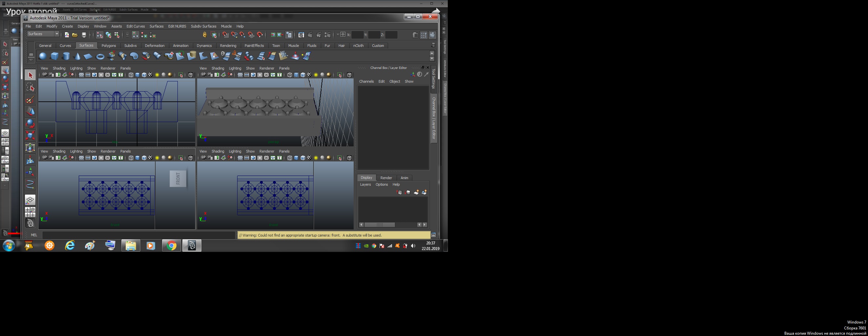Click layer list right scroll arrow
The height and width of the screenshot is (336, 868).
coord(425,225)
